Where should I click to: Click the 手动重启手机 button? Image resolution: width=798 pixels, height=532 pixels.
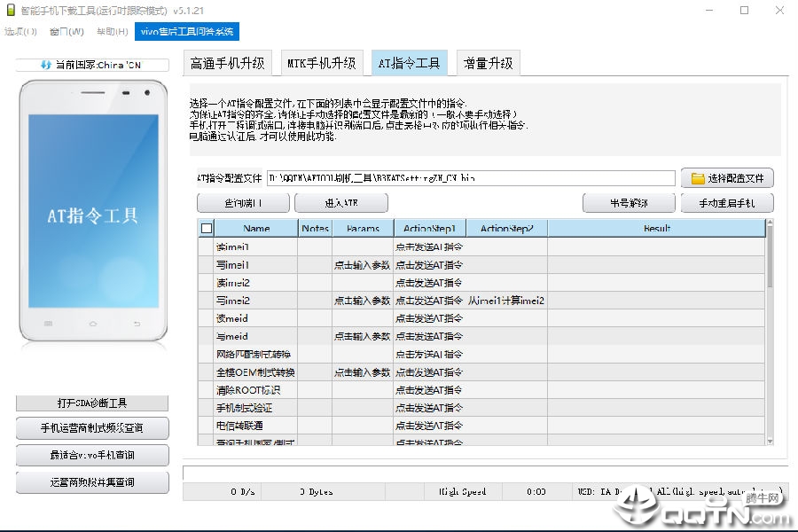(727, 203)
